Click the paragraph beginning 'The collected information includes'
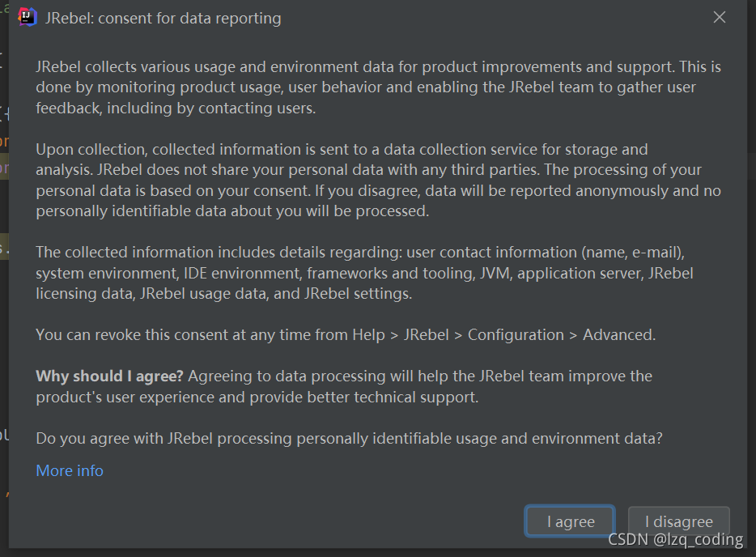The width and height of the screenshot is (756, 557). tap(364, 273)
